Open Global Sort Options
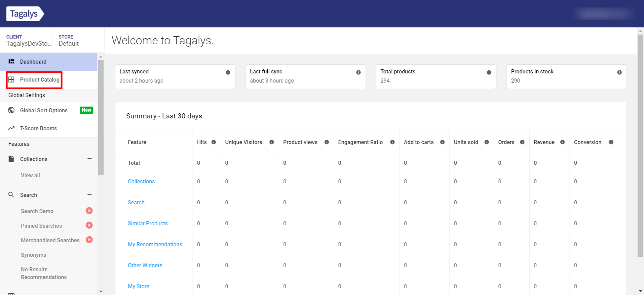This screenshot has width=644, height=295. [44, 110]
